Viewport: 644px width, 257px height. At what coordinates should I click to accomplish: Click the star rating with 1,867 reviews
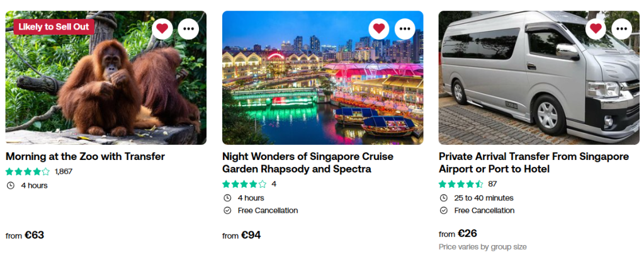(28, 171)
